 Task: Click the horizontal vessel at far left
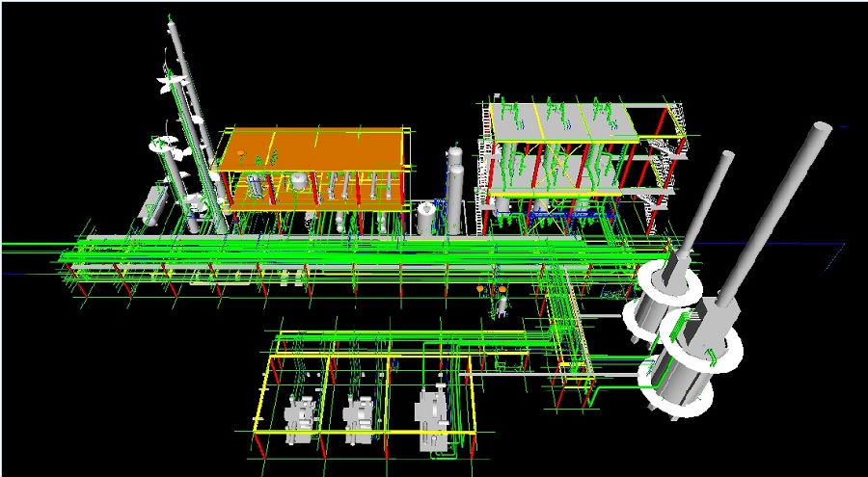click(x=152, y=205)
